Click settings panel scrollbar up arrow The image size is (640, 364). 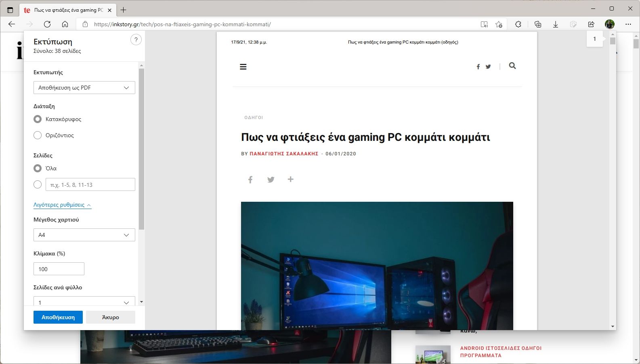pos(141,65)
